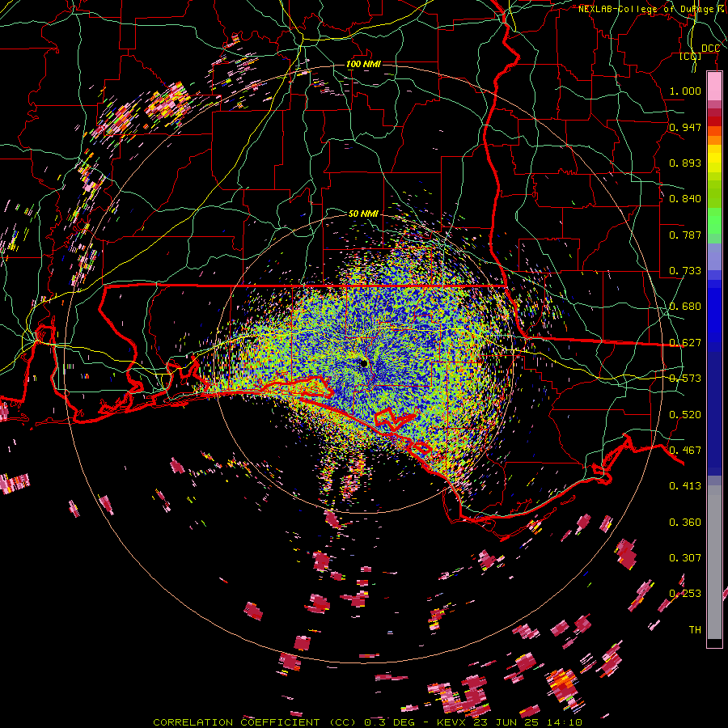728x728 pixels.
Task: Click the TH label on the color scale
Action: click(x=695, y=629)
